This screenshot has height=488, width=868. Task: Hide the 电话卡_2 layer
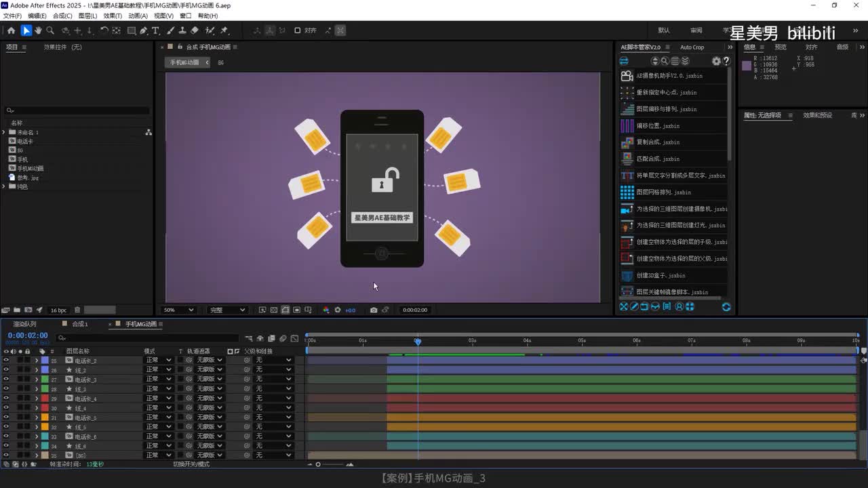6,361
